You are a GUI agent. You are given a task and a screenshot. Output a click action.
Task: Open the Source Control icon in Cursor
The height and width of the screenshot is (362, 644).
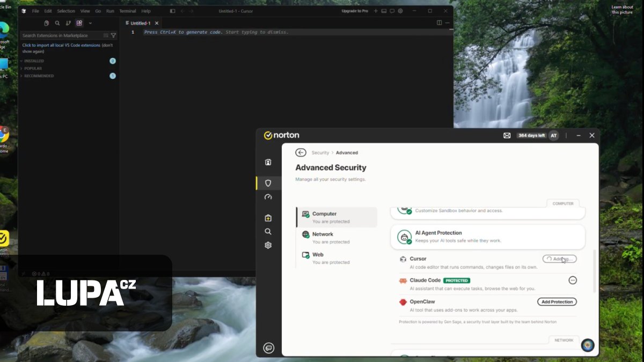tap(68, 23)
